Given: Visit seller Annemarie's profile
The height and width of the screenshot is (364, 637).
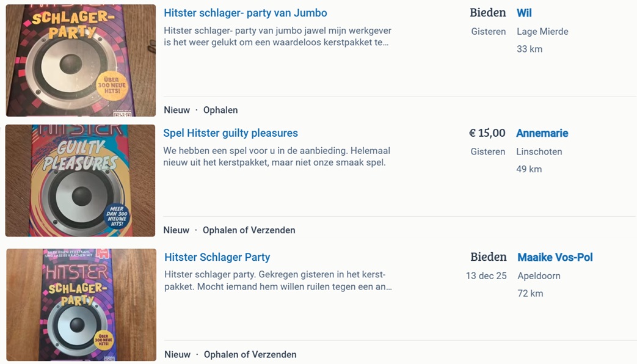Looking at the screenshot, I should (x=542, y=133).
